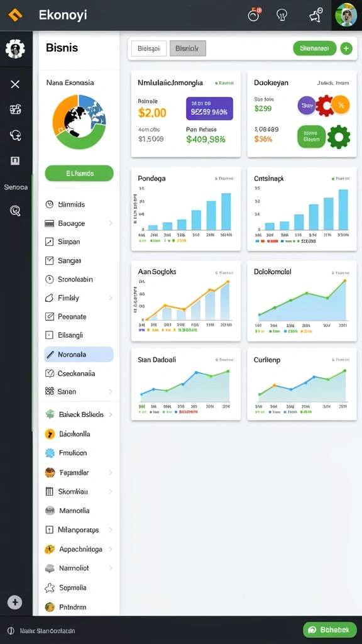Click the orange Ekonoyi logo icon
362x644 pixels.
pos(15,15)
